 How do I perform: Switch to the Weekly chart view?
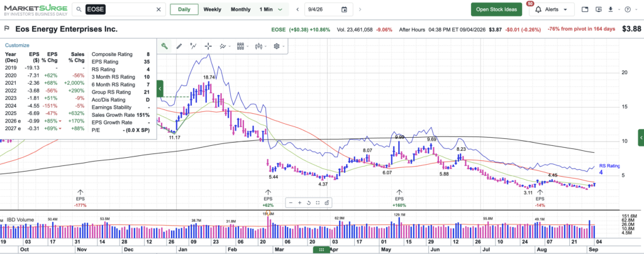pos(212,9)
